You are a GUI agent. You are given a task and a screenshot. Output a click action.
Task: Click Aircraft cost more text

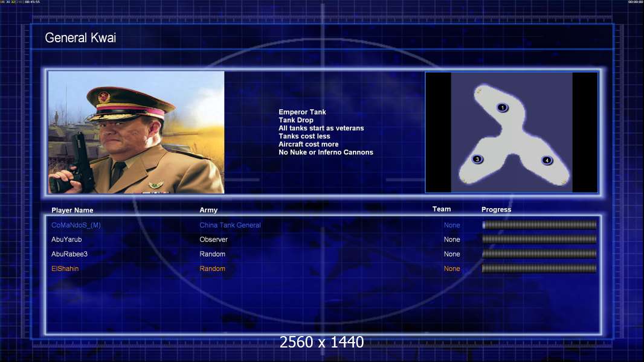(309, 144)
